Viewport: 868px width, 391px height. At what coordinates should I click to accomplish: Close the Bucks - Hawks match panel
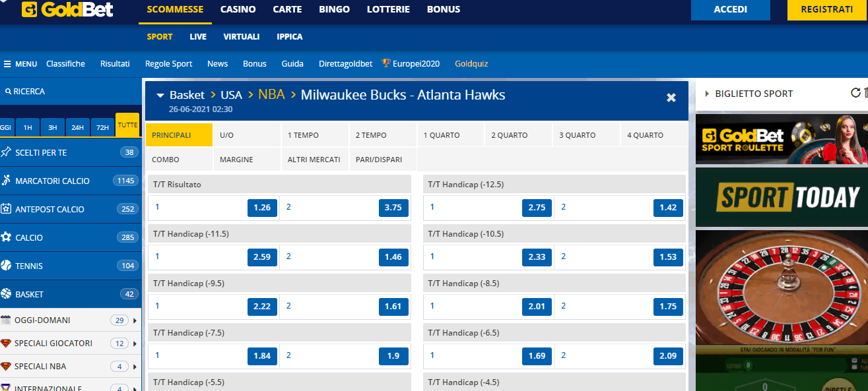click(x=671, y=98)
